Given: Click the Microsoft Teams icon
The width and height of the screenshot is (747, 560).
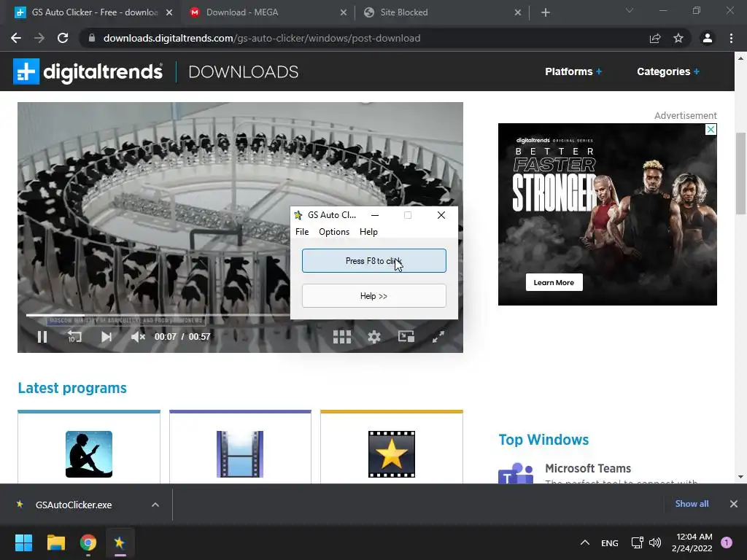Looking at the screenshot, I should (x=516, y=473).
